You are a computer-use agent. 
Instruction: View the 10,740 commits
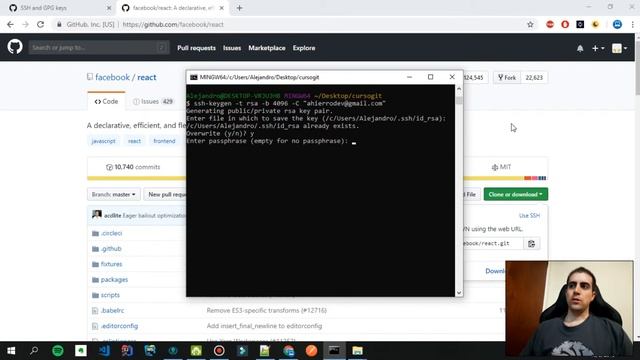click(133, 167)
